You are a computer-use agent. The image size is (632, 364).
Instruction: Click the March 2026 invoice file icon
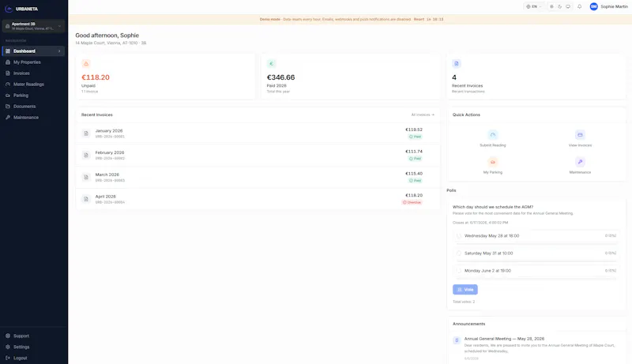click(86, 177)
